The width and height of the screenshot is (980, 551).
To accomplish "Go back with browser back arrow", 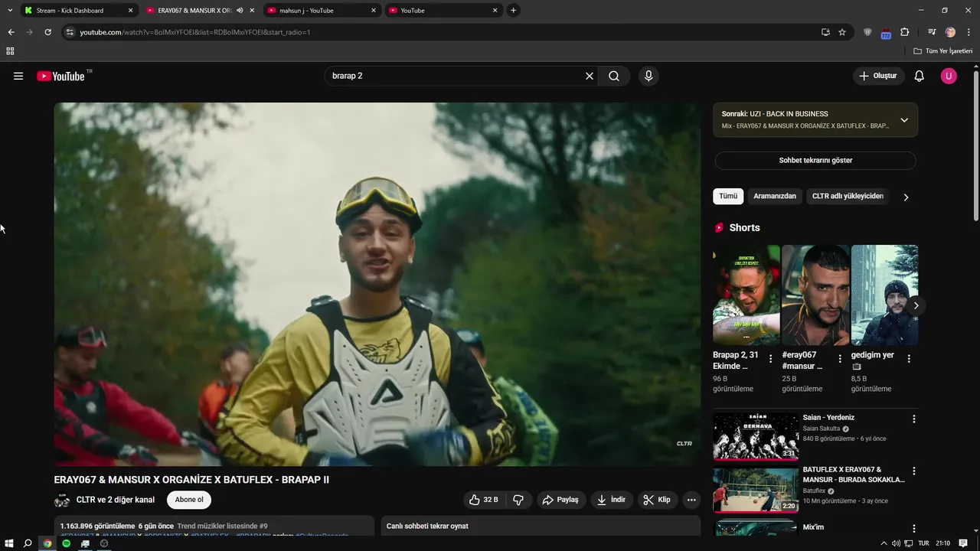I will coord(11,32).
